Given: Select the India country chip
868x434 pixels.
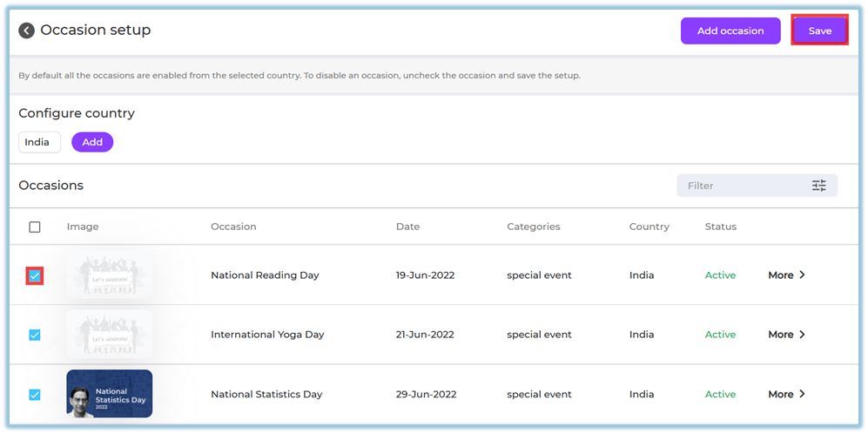Looking at the screenshot, I should point(38,142).
